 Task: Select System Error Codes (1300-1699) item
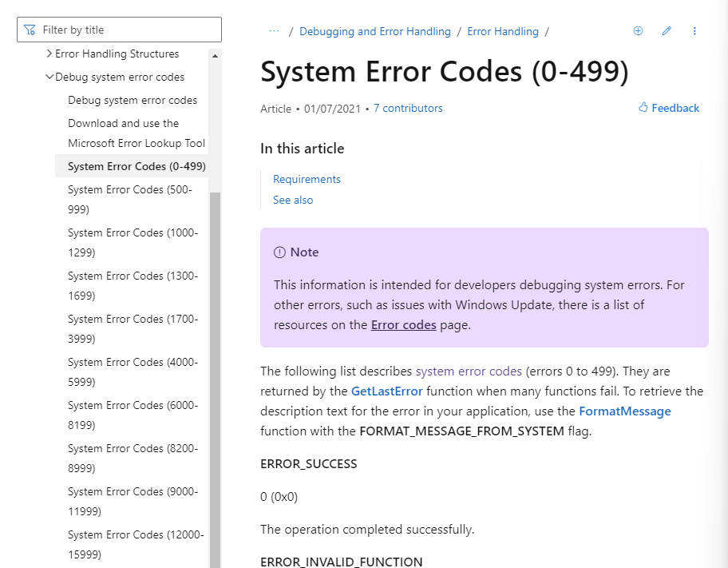coord(133,286)
